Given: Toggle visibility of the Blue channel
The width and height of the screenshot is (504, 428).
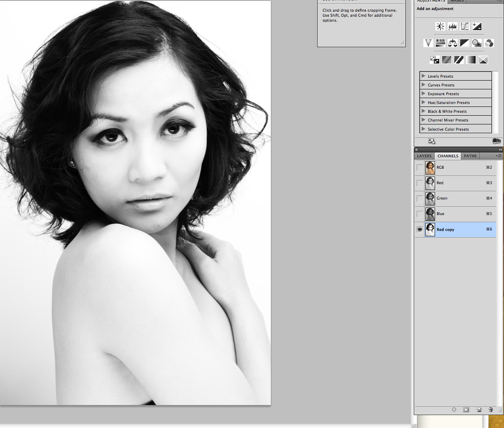Looking at the screenshot, I should click(420, 214).
